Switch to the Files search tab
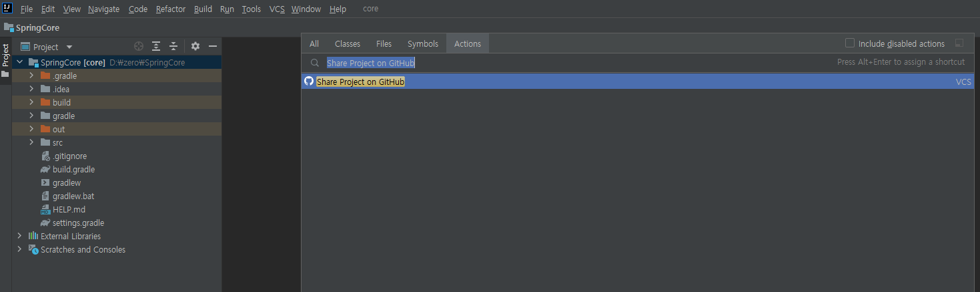 click(384, 43)
